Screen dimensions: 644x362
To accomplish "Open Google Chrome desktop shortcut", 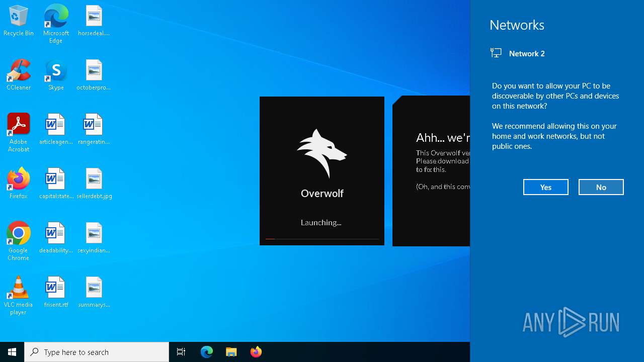I will click(x=19, y=241).
